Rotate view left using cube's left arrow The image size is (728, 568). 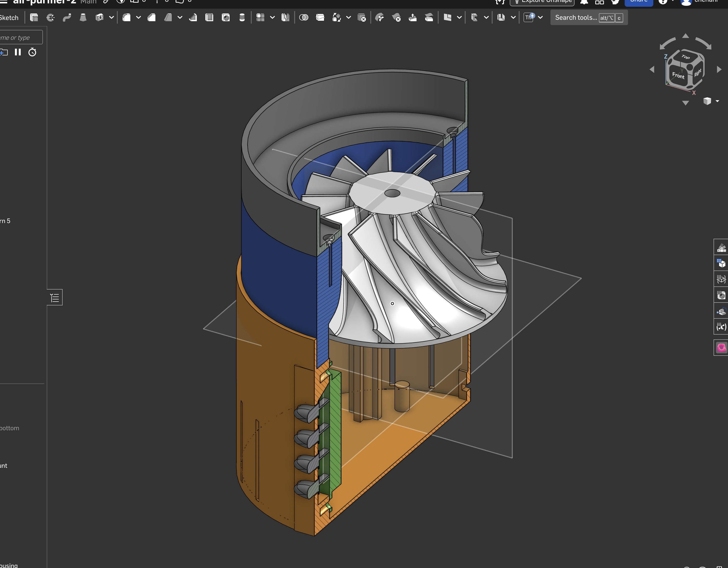click(x=652, y=69)
